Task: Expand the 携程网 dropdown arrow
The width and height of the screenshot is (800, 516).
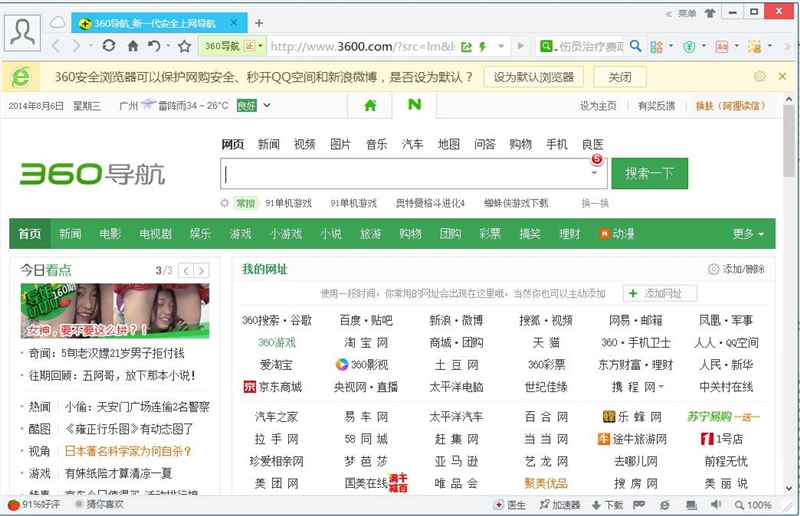Action: tap(661, 387)
